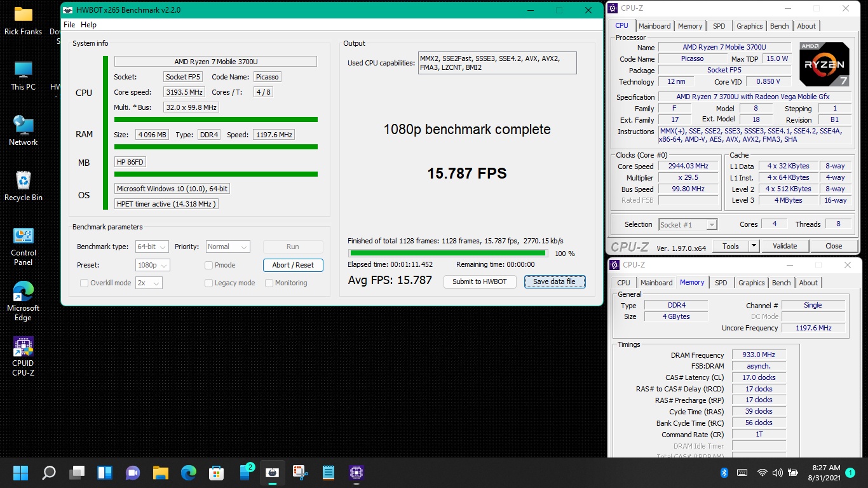This screenshot has height=488, width=868.
Task: Open Control Panel desktop shortcut
Action: 23,247
